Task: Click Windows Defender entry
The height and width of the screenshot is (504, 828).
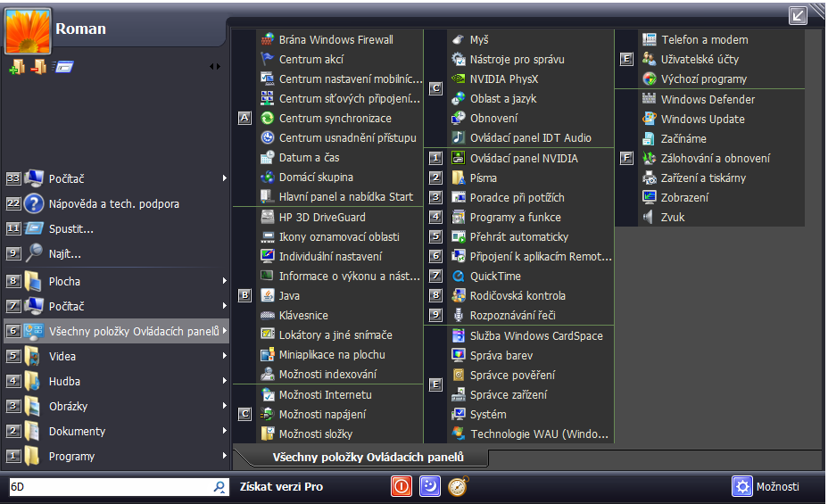Action: (721, 99)
